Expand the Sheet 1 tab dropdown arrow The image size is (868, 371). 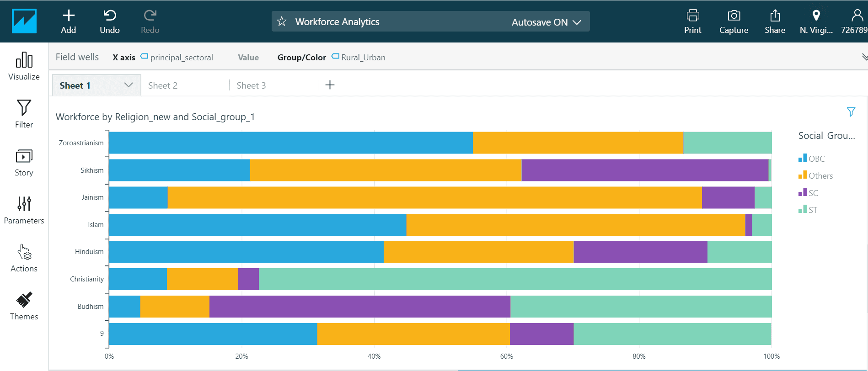pyautogui.click(x=129, y=85)
